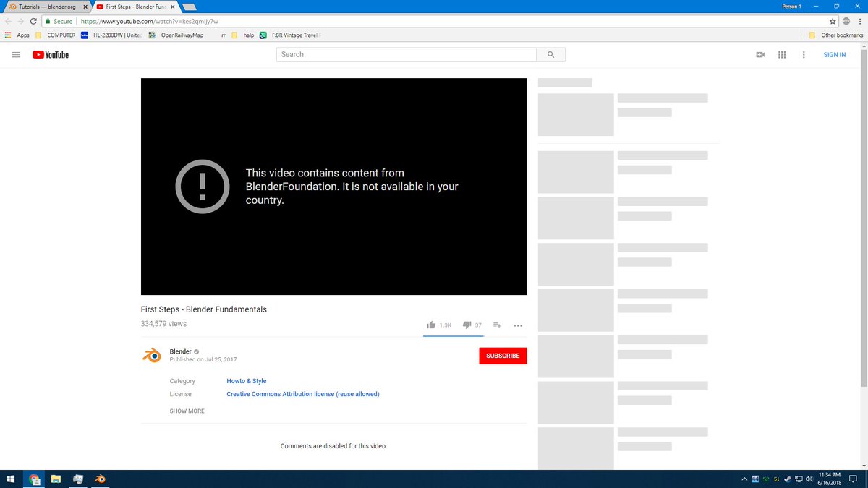868x488 pixels.
Task: Click the unavailable video player area
Action: click(333, 187)
